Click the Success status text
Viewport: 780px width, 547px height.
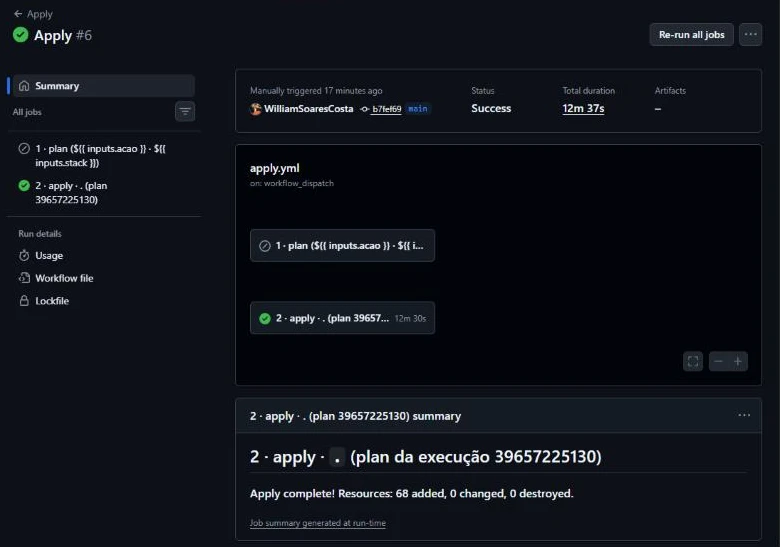click(x=491, y=108)
